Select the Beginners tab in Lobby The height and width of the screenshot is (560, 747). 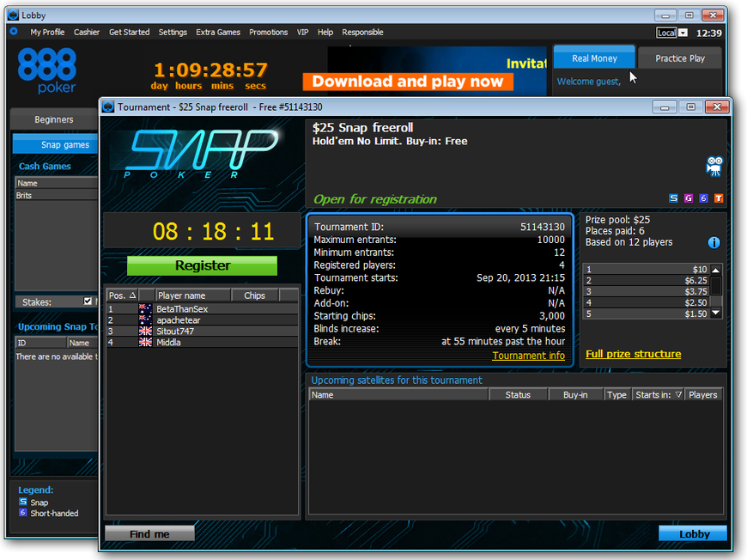tap(54, 119)
